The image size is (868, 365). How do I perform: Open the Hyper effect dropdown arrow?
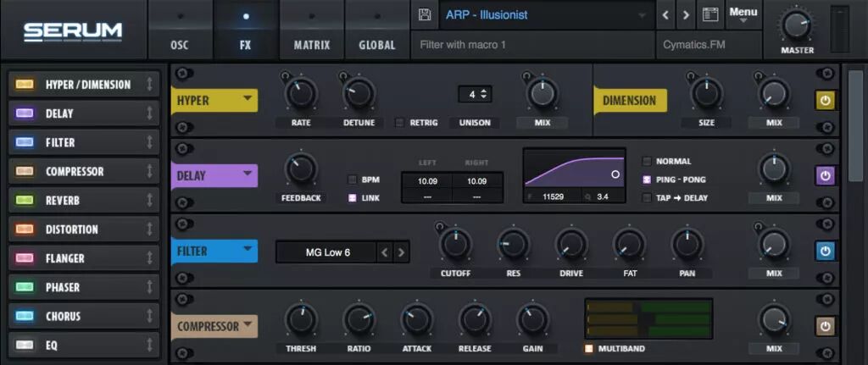click(x=248, y=98)
